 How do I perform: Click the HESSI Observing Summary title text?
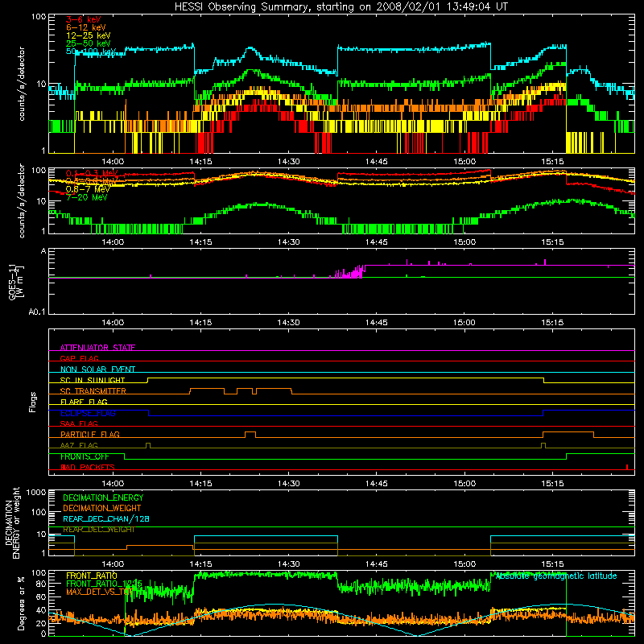click(x=341, y=7)
